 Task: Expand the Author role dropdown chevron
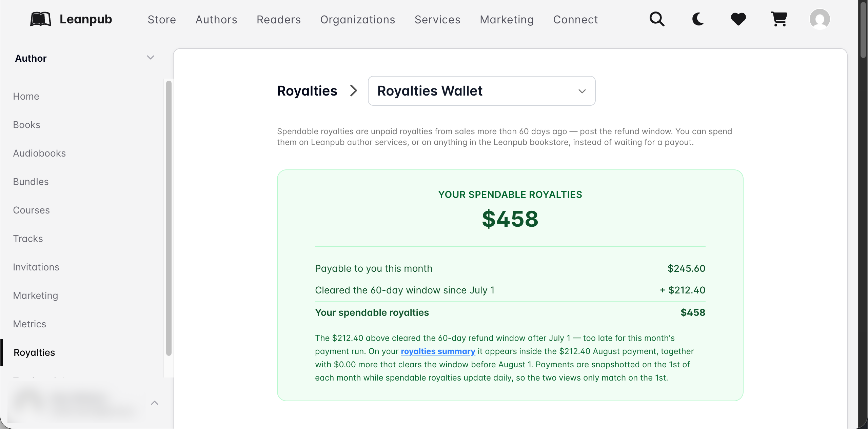pyautogui.click(x=151, y=58)
